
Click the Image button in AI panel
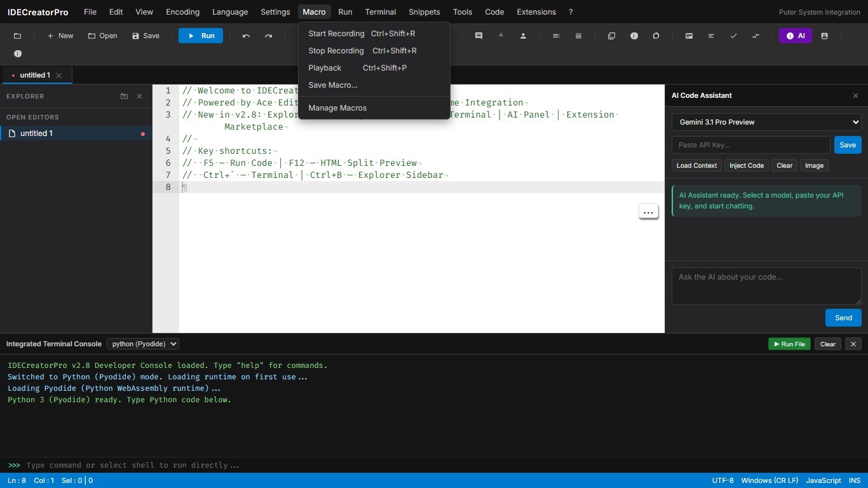coord(814,165)
